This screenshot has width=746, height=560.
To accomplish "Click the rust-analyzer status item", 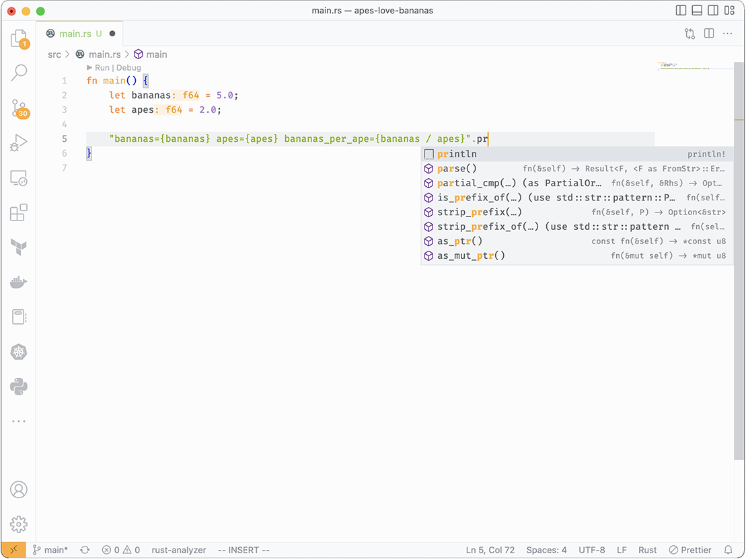I will (179, 550).
